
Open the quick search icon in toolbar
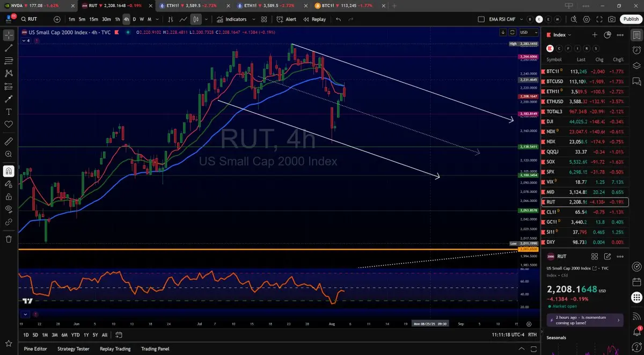coord(573,19)
